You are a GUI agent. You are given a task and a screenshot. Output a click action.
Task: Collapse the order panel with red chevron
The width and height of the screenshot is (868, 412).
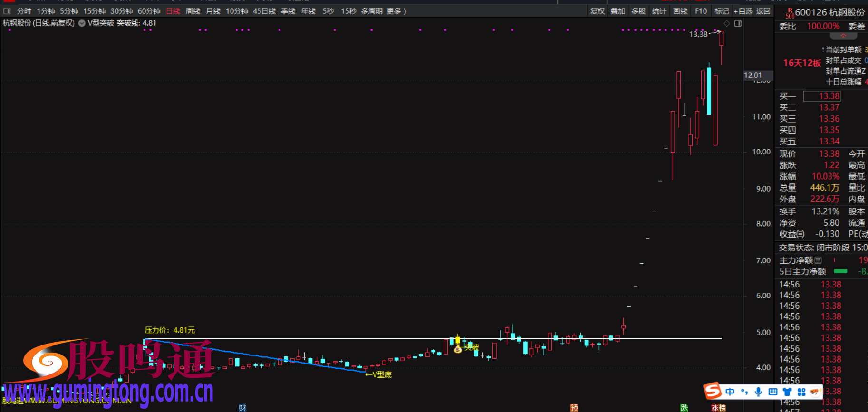[x=843, y=36]
